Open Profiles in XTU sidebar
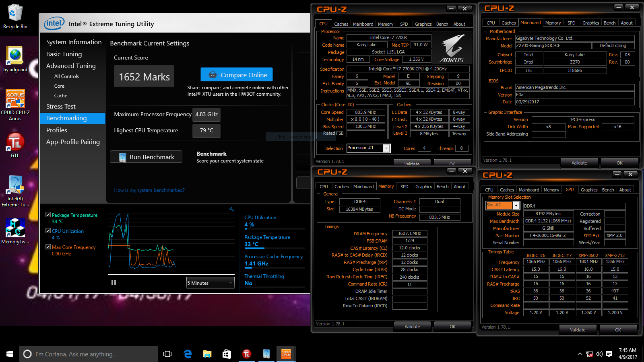The height and width of the screenshot is (362, 644). coord(56,130)
